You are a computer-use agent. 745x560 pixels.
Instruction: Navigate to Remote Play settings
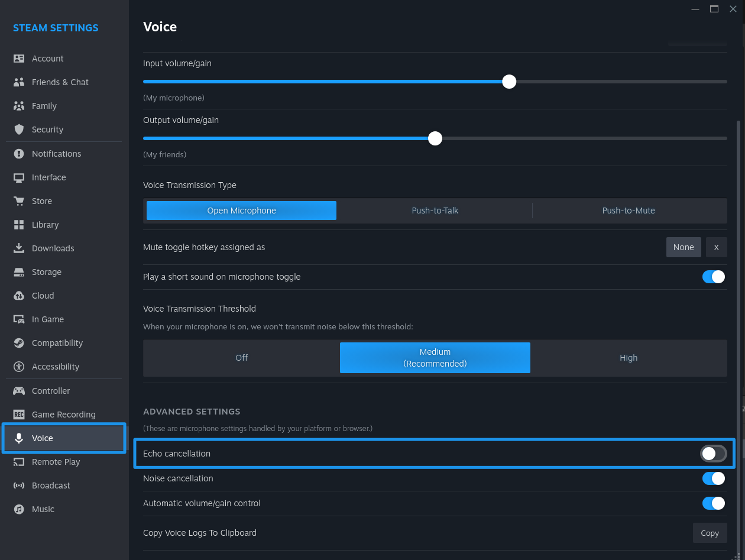click(x=64, y=462)
